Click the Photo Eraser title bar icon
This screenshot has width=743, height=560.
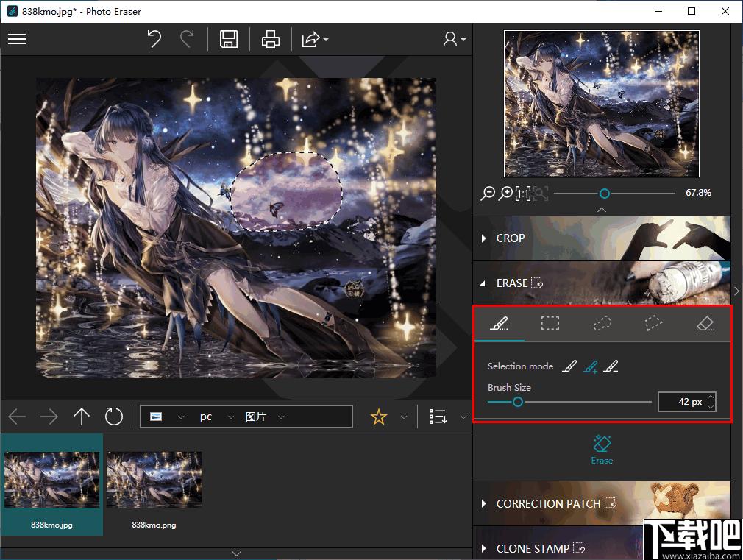[x=13, y=11]
